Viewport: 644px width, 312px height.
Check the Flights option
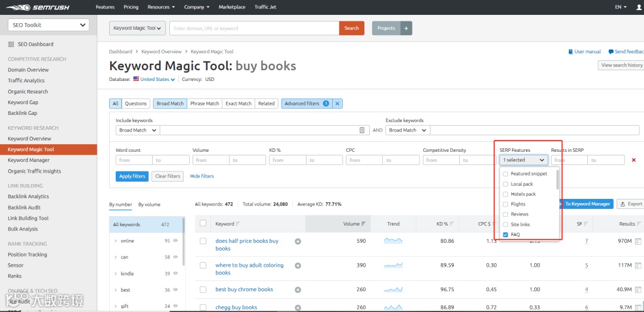click(506, 204)
